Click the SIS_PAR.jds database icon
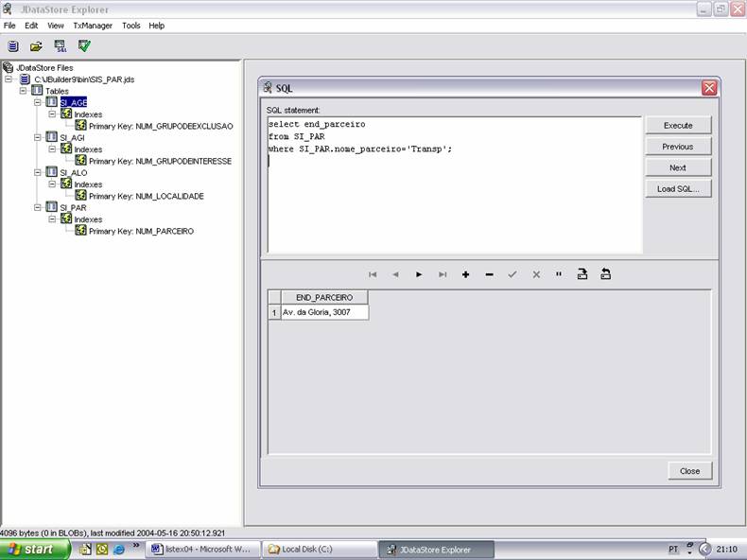747x560 pixels. (25, 79)
